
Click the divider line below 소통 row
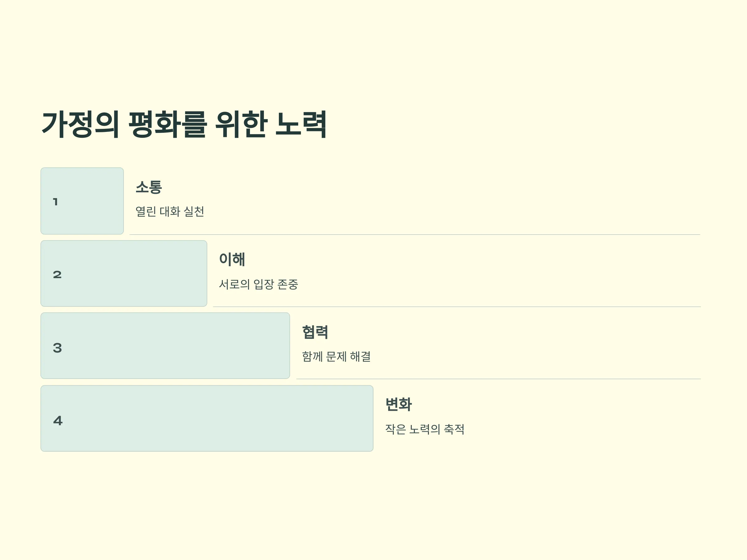pyautogui.click(x=415, y=234)
